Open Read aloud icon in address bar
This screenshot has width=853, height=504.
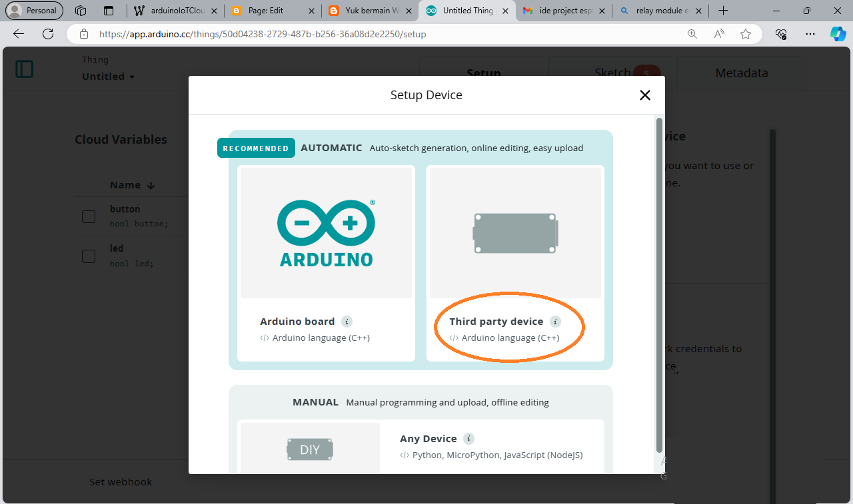(x=719, y=34)
